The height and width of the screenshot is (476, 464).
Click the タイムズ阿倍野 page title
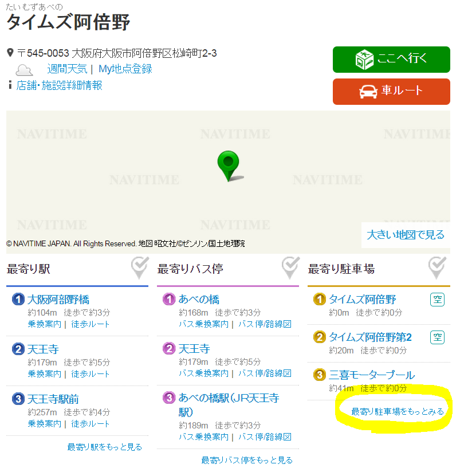tap(68, 22)
